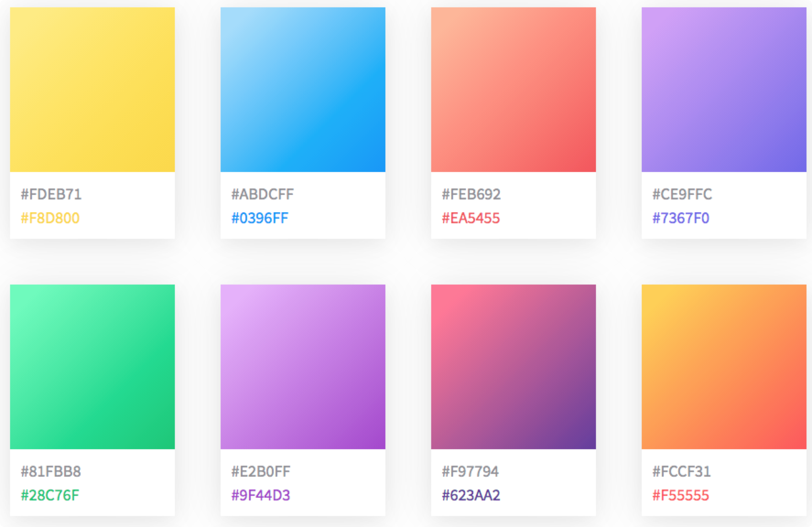
Task: Choose the yellow-to-red orange gradient swatch
Action: (724, 367)
